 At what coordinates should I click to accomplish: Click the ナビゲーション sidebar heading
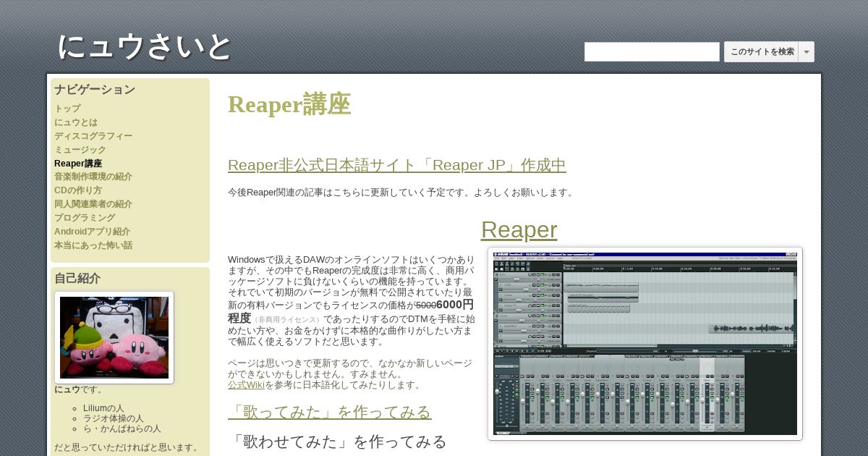[95, 90]
